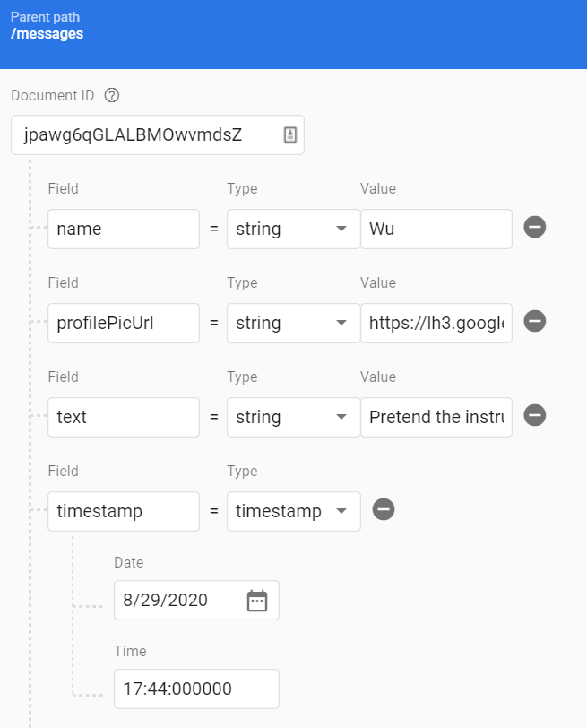Edit the value 'Wu'
Screen dimensions: 587x728
[x=436, y=229]
